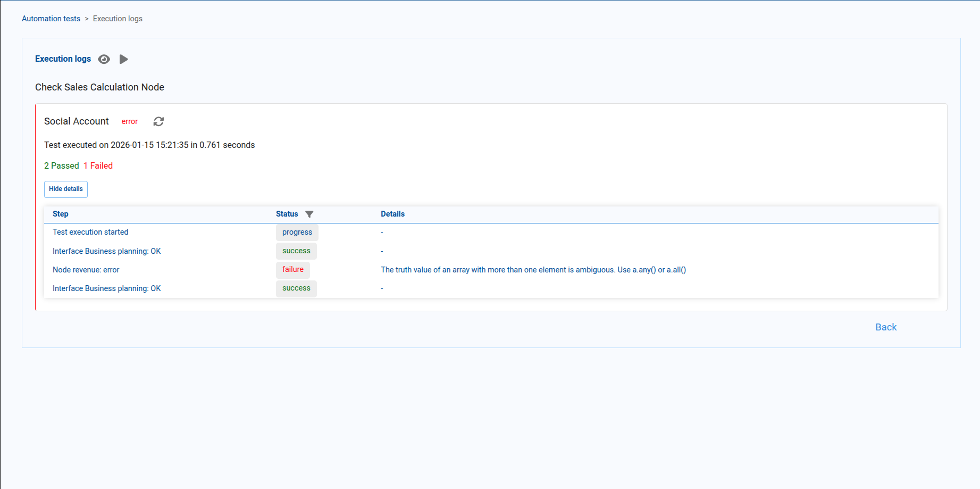
Task: Click the refresh icon next to error
Action: click(x=158, y=122)
